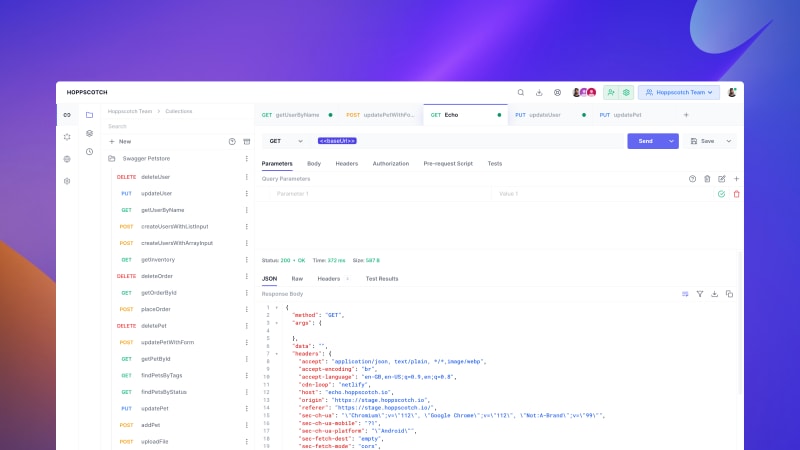The width and height of the screenshot is (800, 450).
Task: Open the support icon in header
Action: pos(557,92)
